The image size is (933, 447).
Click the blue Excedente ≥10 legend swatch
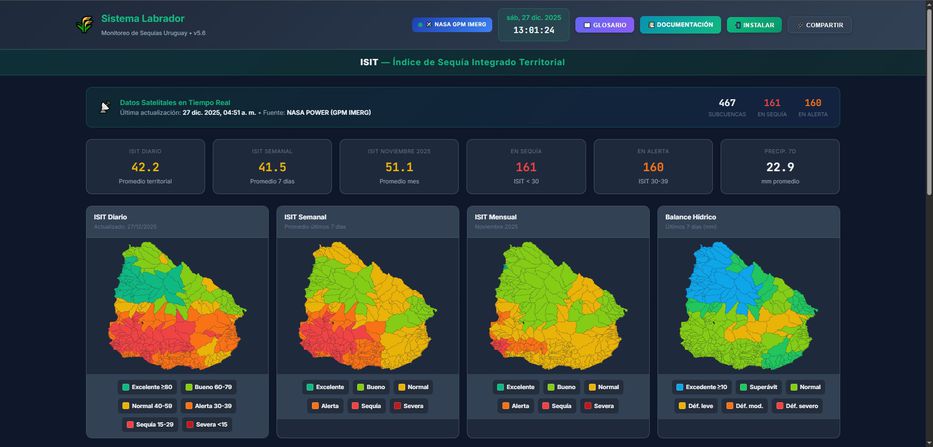point(681,387)
